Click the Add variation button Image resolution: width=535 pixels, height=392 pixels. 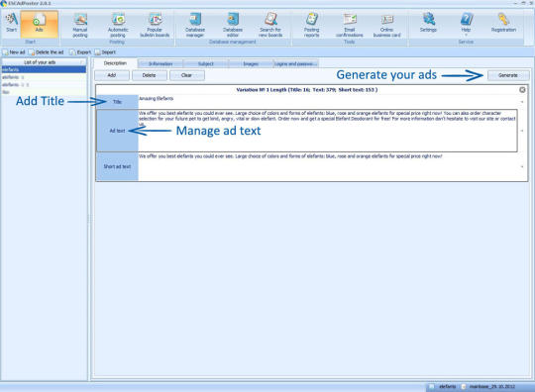112,75
